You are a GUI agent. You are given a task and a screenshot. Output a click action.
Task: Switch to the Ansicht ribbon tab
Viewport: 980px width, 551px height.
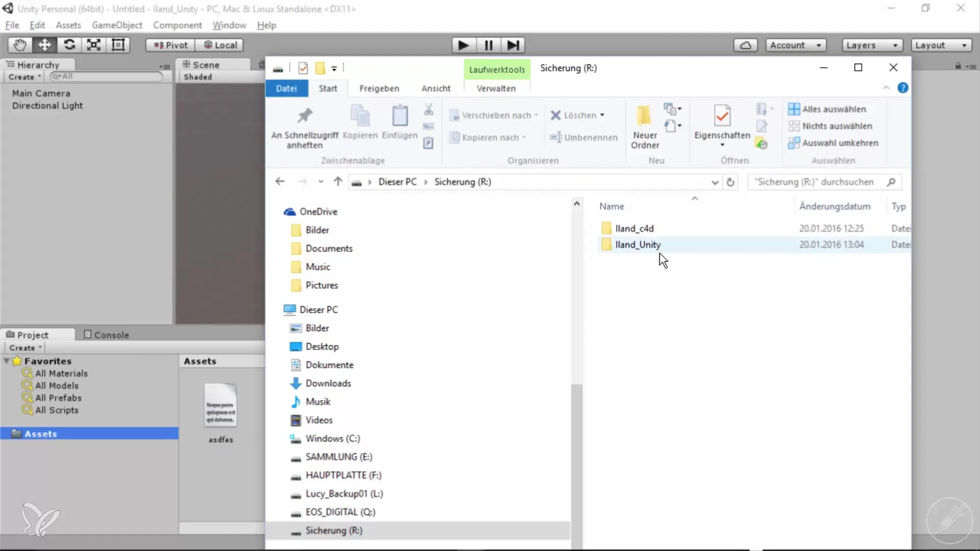click(x=435, y=88)
